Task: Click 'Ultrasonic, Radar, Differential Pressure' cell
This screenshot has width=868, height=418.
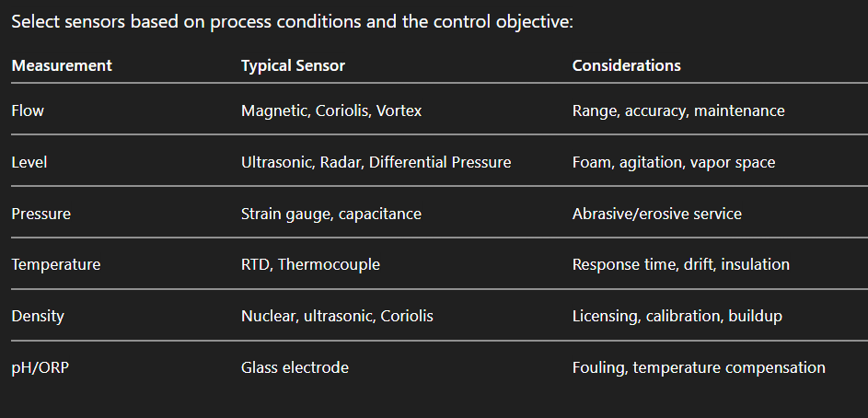Action: (376, 162)
